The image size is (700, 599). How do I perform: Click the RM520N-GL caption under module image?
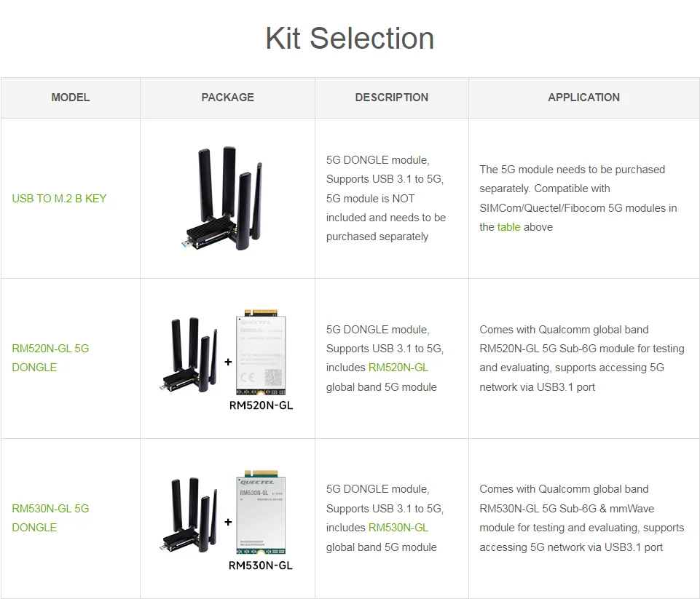pyautogui.click(x=261, y=405)
